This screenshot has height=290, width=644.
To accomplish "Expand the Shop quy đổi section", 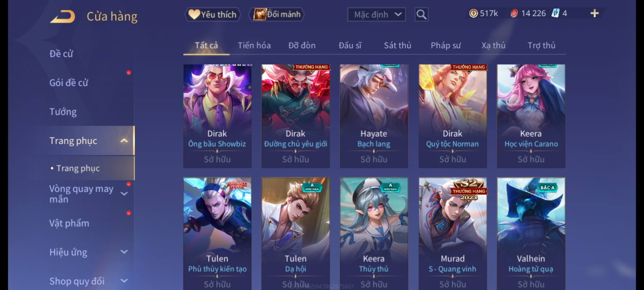I will click(x=124, y=281).
